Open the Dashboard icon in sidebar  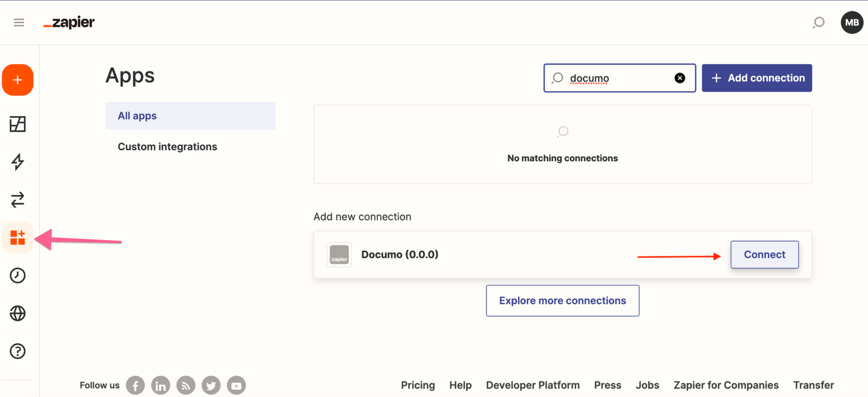tap(17, 124)
